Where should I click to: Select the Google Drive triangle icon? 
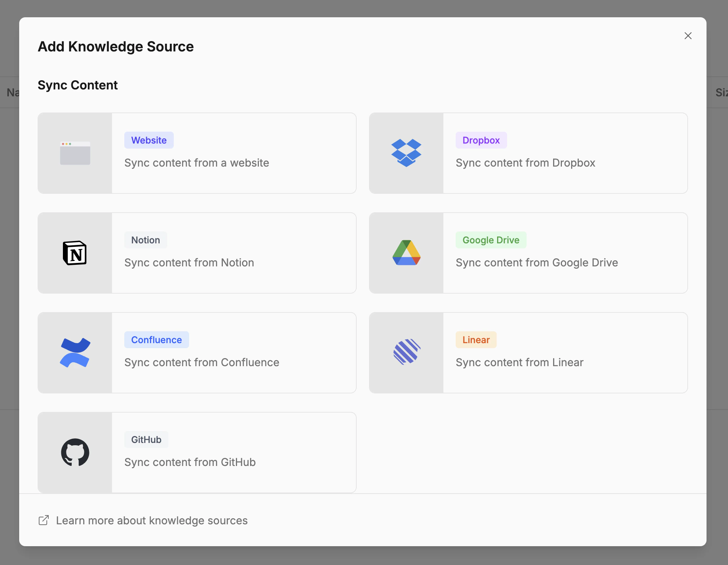(x=406, y=253)
